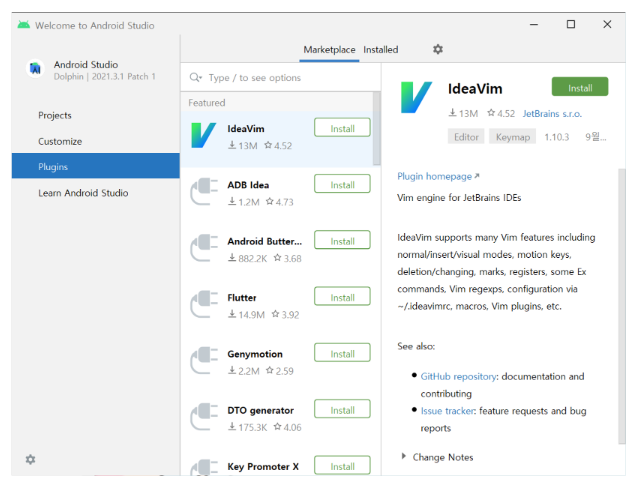Click the Flutter plugin placeholder icon
Viewport: 639px width, 490px height.
205,304
